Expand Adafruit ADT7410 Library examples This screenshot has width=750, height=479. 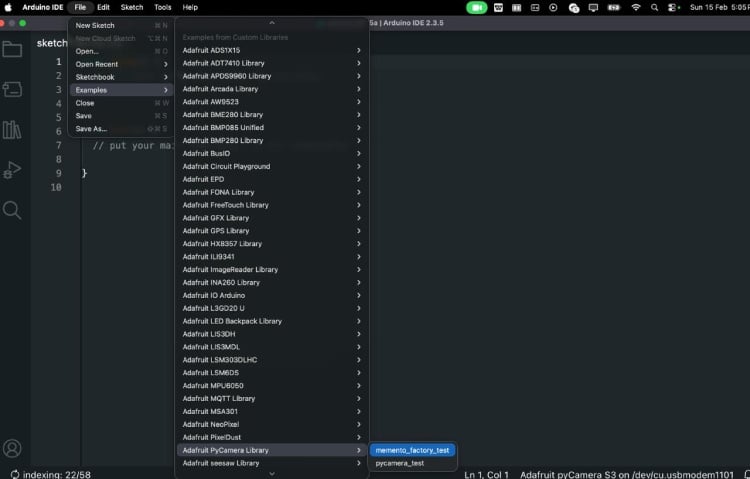point(272,63)
